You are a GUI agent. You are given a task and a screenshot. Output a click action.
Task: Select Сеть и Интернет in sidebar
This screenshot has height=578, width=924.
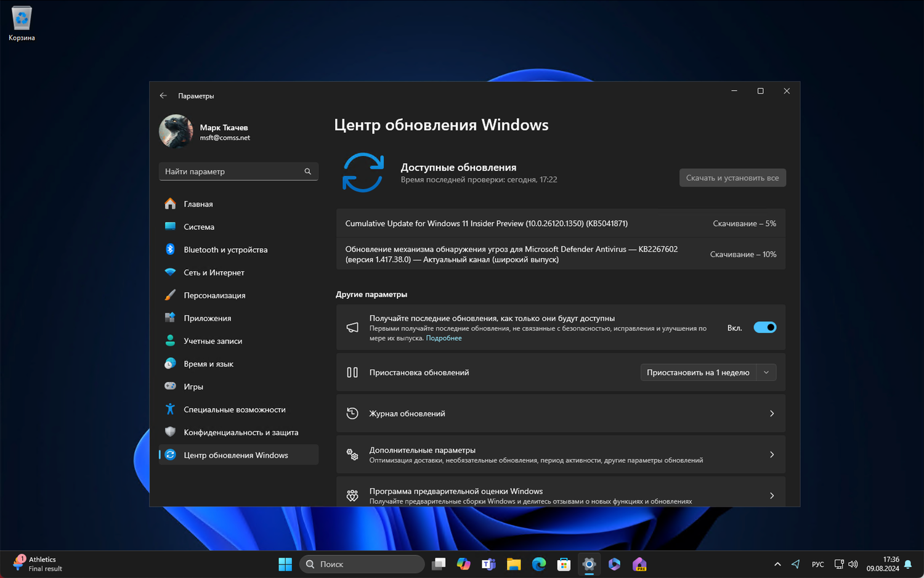point(238,272)
